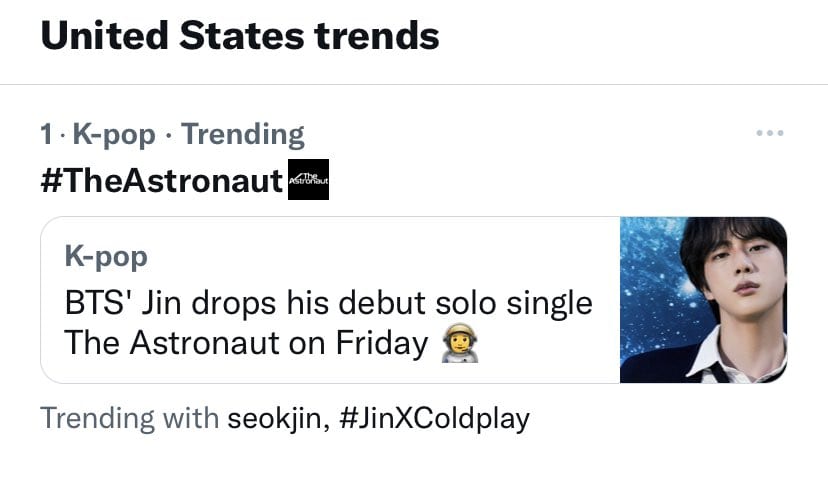Click the "Trending with" label
Viewport: 828px width, 479px height.
[129, 417]
